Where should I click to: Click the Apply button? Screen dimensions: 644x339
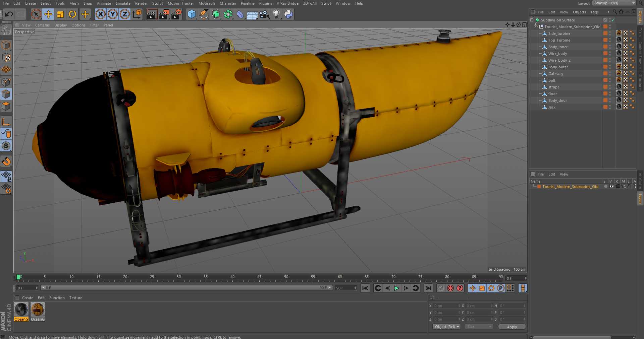(512, 327)
